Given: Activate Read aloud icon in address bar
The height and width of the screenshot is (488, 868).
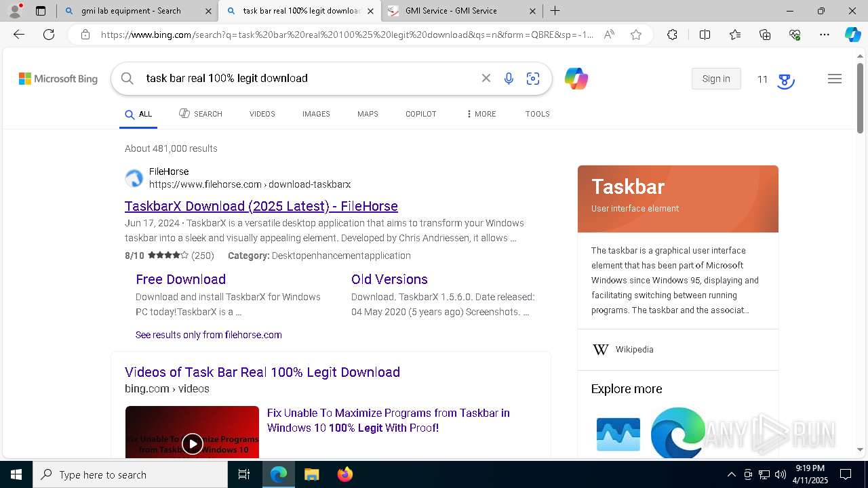Looking at the screenshot, I should click(609, 35).
